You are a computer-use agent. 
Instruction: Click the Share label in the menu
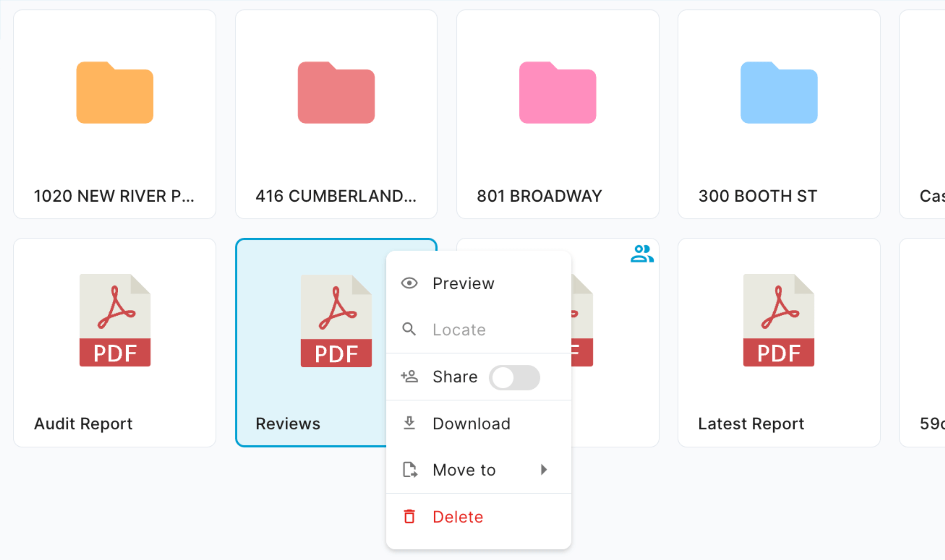coord(455,377)
